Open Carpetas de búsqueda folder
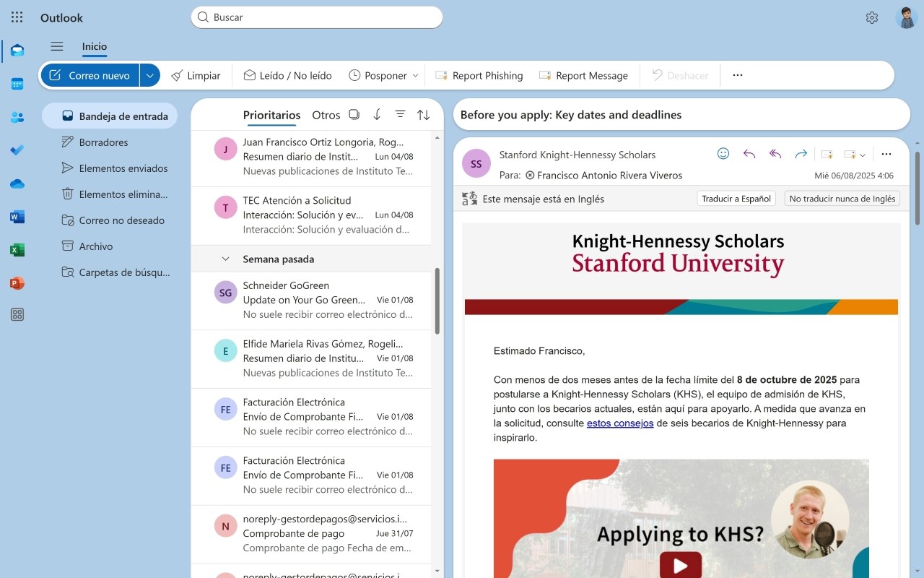 coord(110,272)
